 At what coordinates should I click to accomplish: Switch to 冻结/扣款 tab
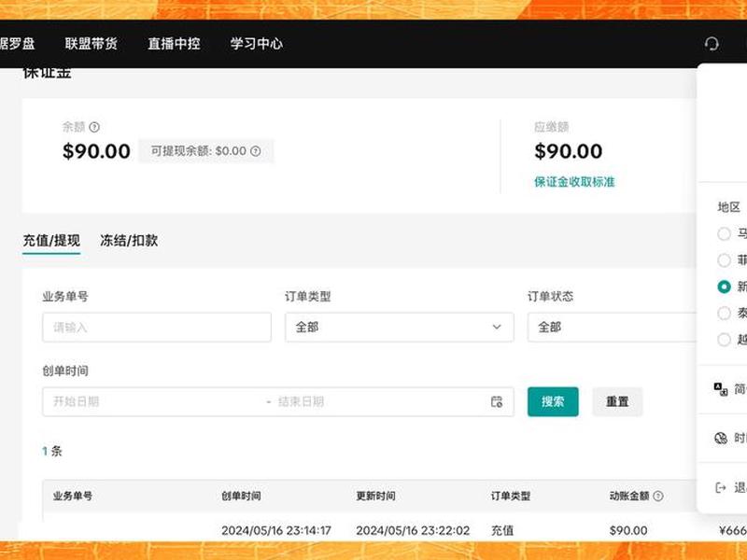[x=129, y=241]
